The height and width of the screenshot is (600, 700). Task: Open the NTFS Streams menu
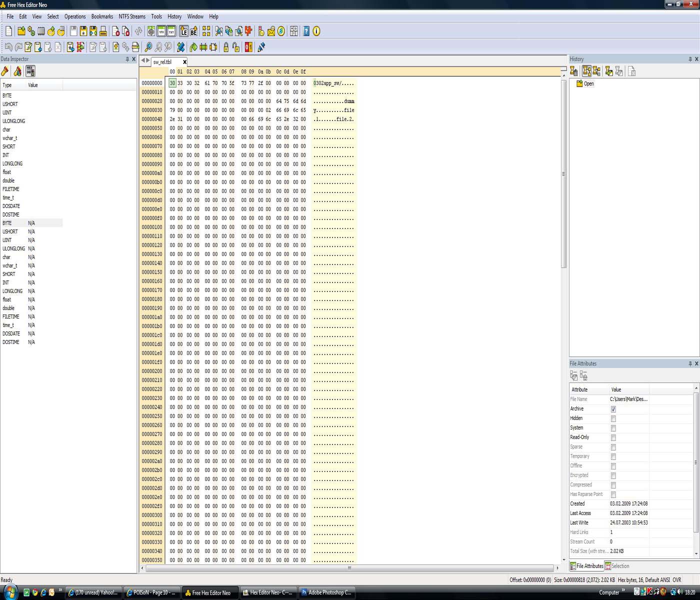[132, 16]
